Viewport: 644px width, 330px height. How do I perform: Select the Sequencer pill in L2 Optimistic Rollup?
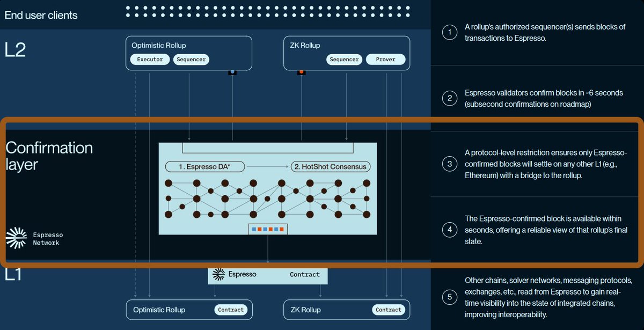[191, 60]
